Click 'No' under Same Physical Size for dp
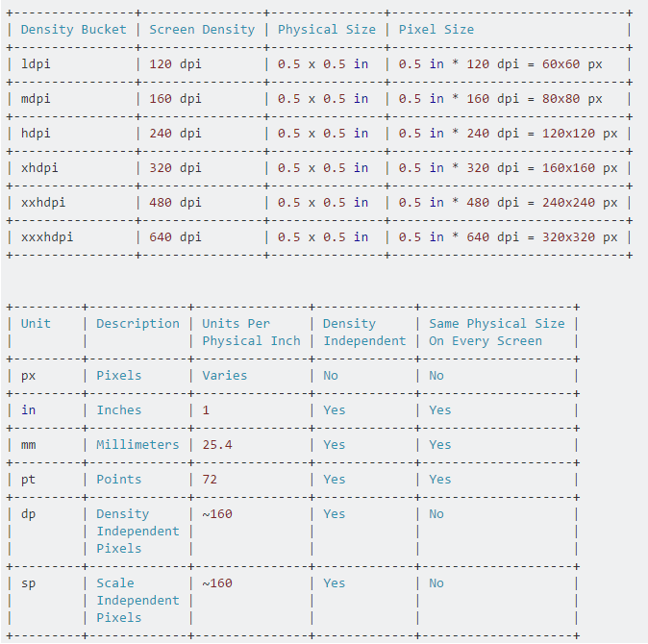 [436, 514]
